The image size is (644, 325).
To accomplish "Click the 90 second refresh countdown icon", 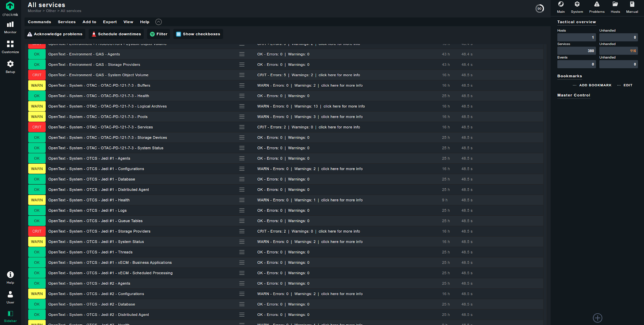I will (x=539, y=9).
